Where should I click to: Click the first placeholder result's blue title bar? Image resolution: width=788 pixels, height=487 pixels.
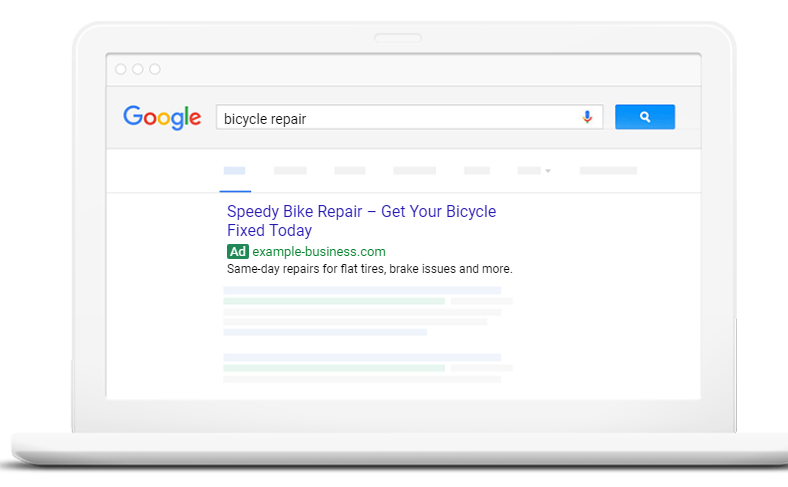click(362, 290)
